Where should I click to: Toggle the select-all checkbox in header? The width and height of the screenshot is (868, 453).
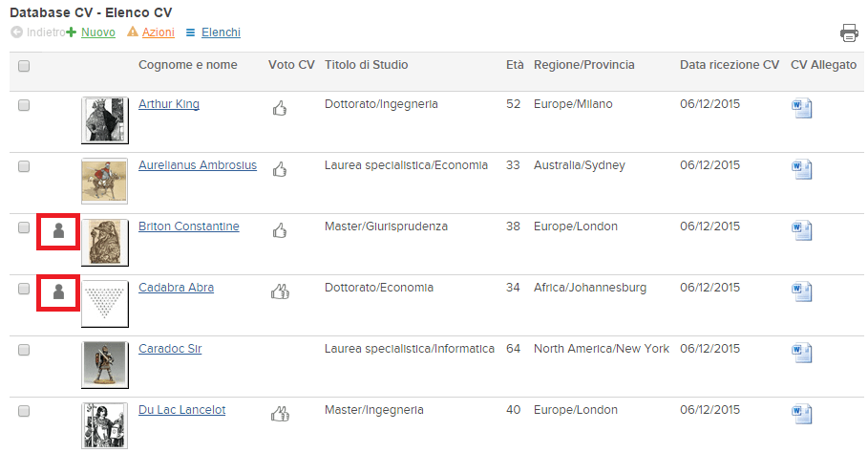24,67
